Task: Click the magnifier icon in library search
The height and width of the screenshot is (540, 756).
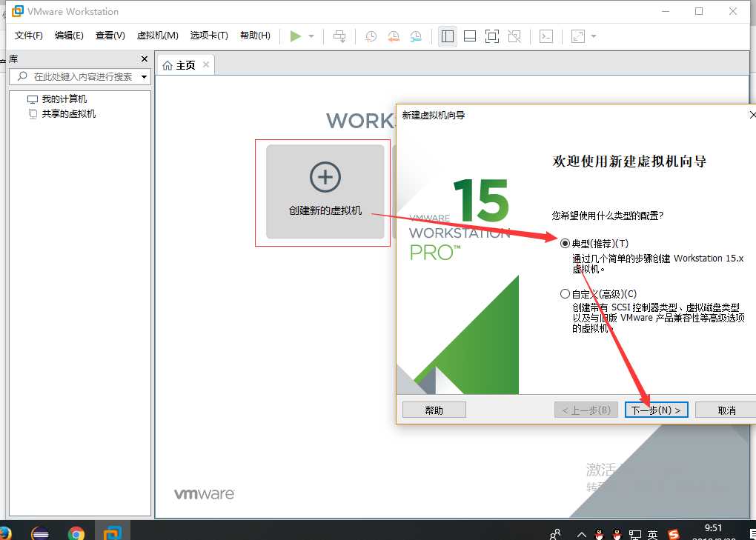Action: tap(22, 76)
